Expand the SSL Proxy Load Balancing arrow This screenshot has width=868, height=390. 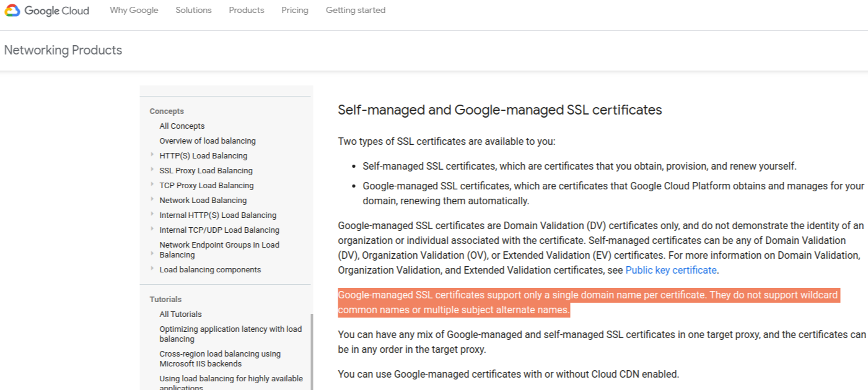[152, 170]
